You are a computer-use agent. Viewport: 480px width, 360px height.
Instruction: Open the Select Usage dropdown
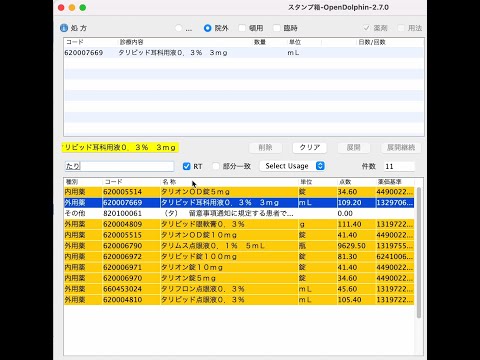pyautogui.click(x=292, y=166)
